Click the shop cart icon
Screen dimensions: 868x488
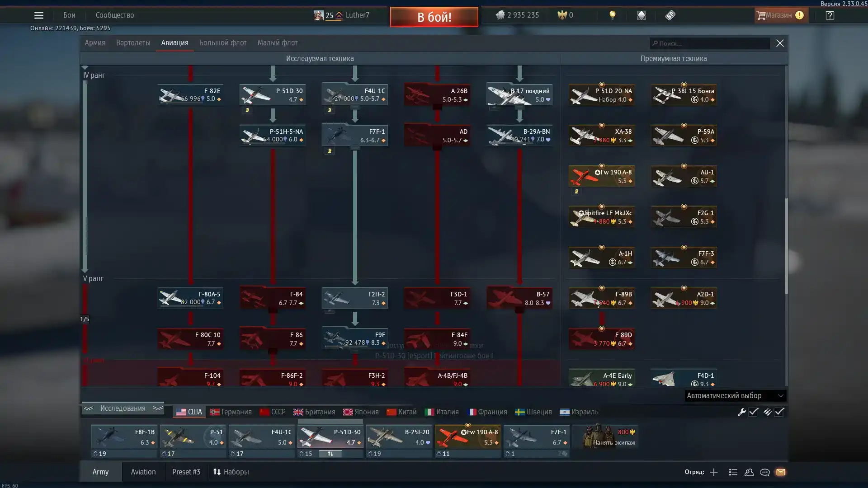(761, 15)
